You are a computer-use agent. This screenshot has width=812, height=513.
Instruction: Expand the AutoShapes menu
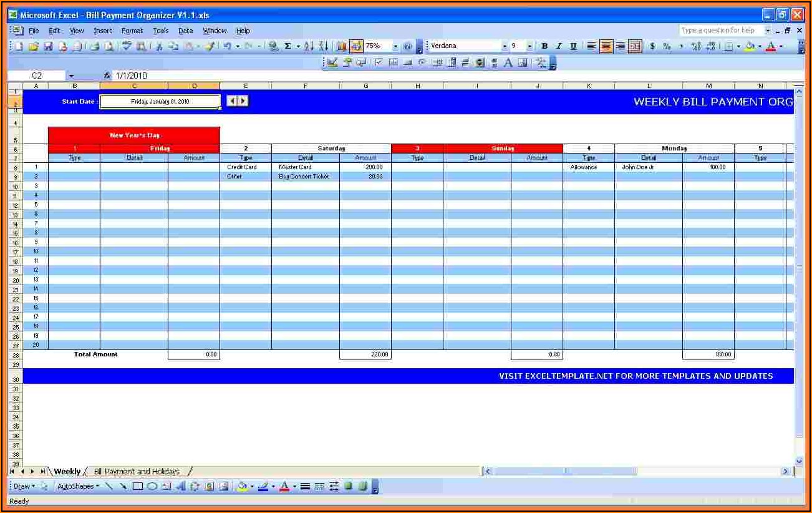(x=78, y=486)
